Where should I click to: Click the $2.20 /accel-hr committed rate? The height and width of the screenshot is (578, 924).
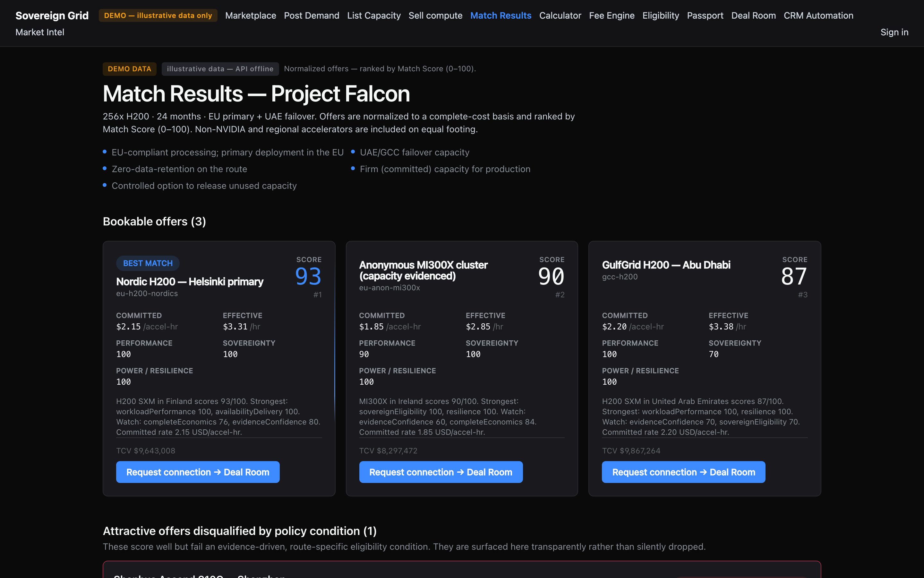click(x=633, y=327)
